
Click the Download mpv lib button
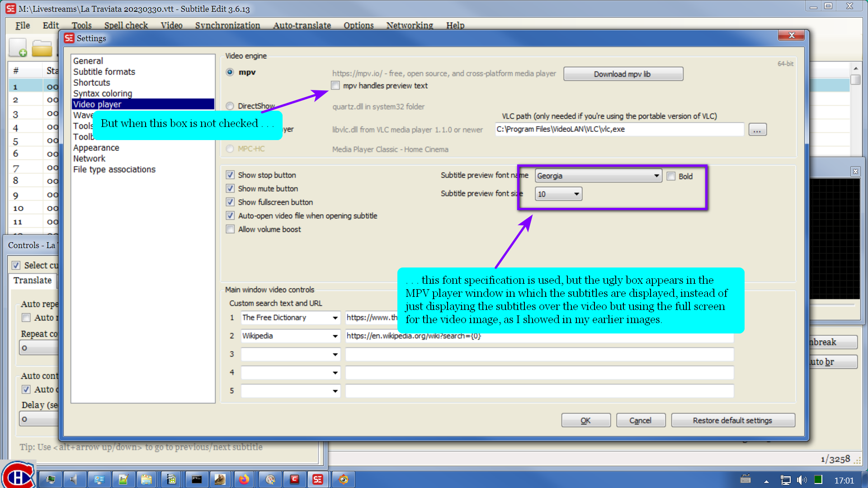click(x=623, y=74)
